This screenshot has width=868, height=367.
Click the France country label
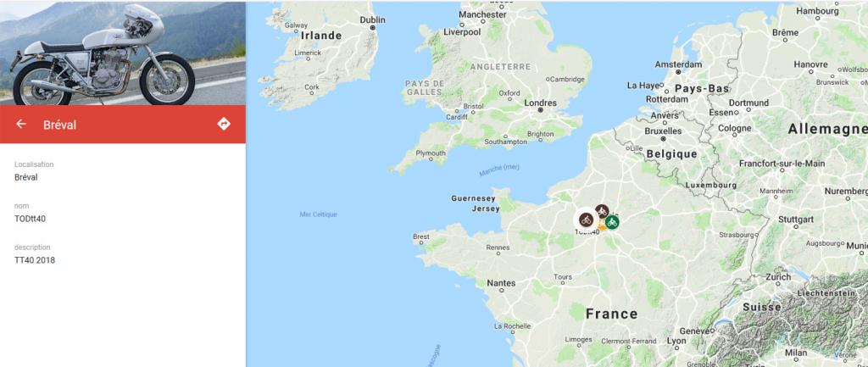tap(612, 314)
